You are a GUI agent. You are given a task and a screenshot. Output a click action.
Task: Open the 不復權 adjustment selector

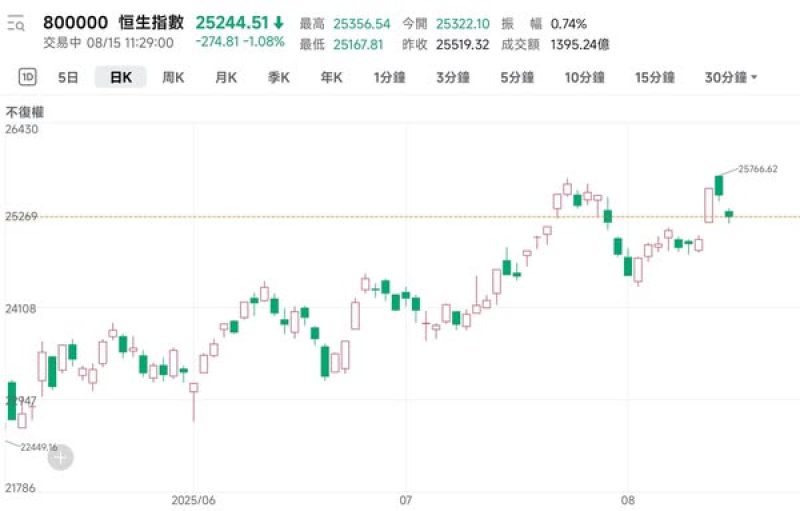(25, 112)
